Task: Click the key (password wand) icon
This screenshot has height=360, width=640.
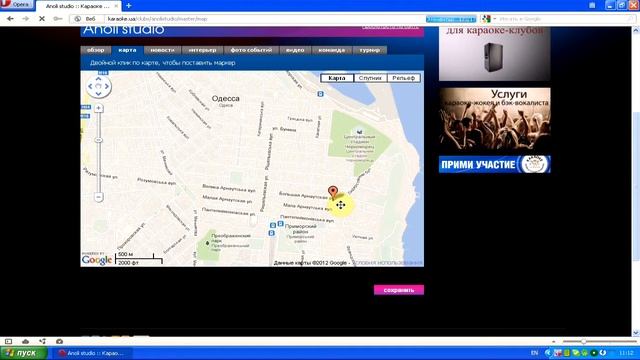Action: point(58,19)
